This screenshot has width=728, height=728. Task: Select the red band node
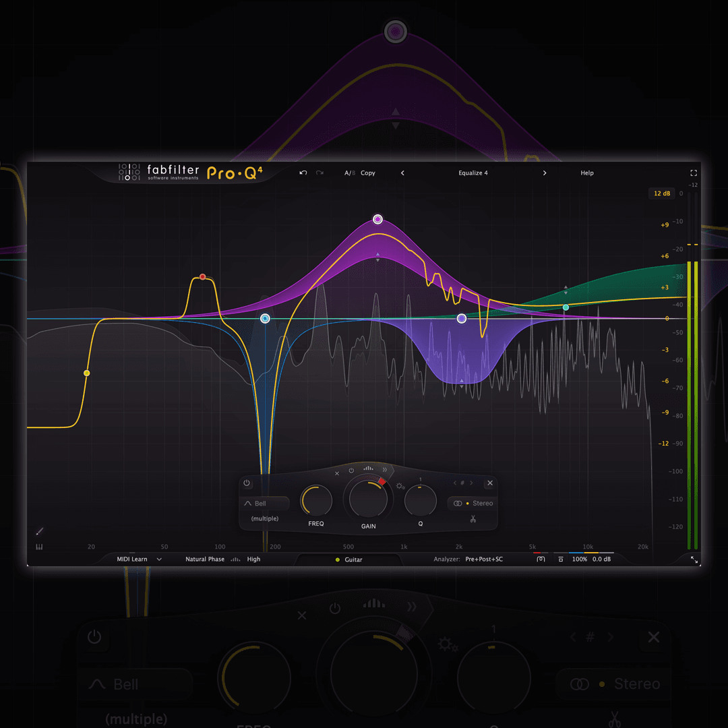coord(202,277)
